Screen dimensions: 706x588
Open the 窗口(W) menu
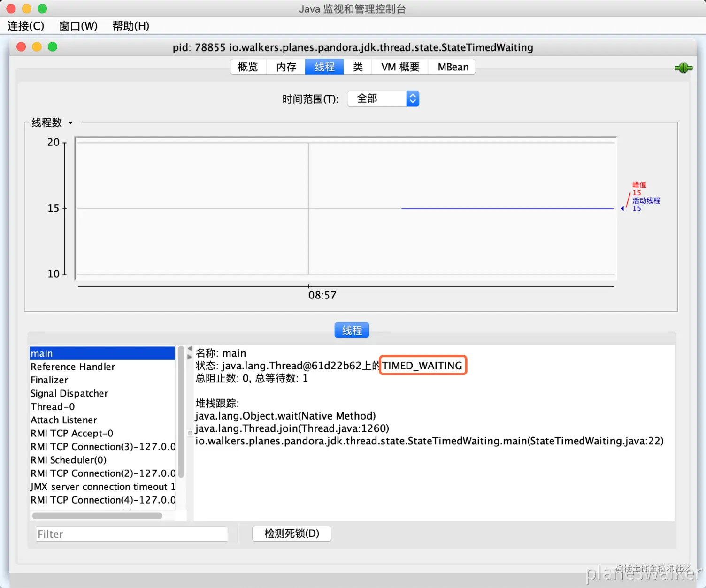[x=78, y=26]
